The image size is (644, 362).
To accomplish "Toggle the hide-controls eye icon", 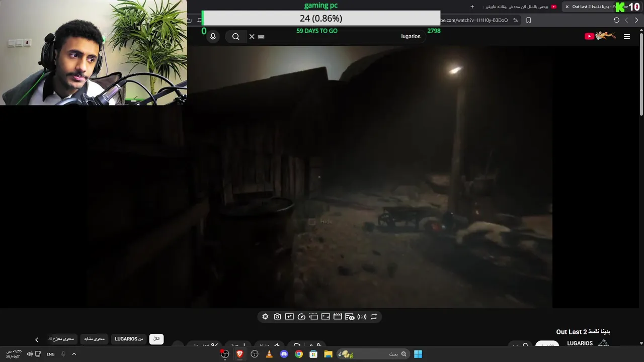I will pos(350,317).
